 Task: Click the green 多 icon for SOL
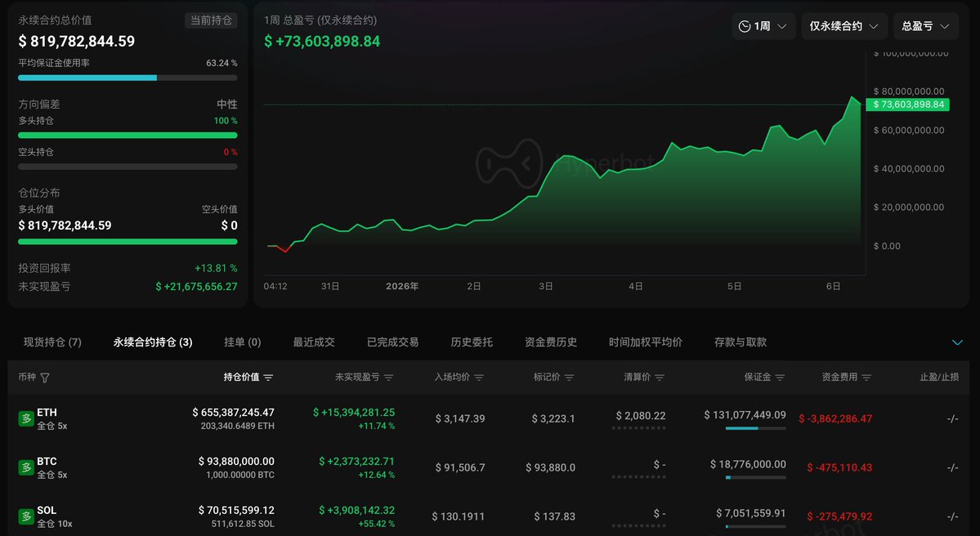[26, 516]
